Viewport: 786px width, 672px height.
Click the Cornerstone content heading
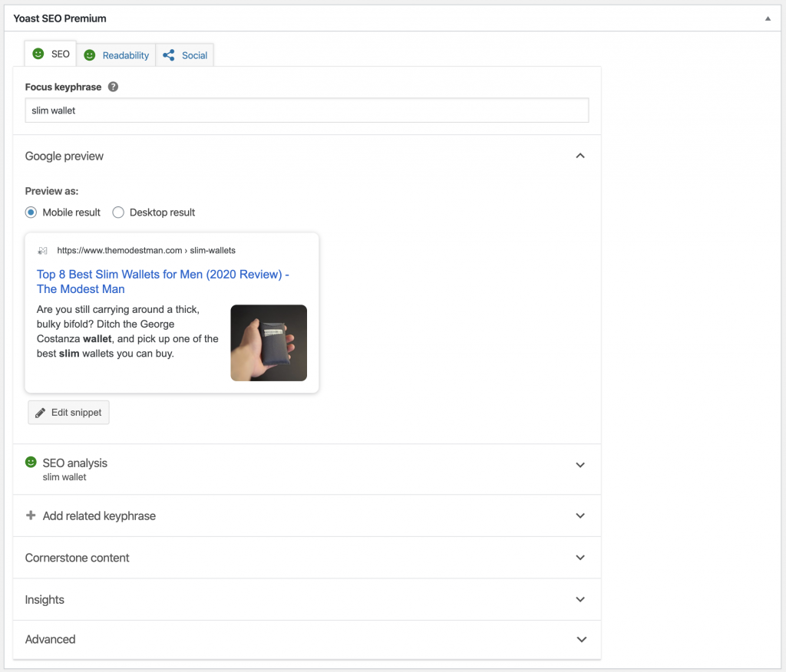click(x=78, y=558)
